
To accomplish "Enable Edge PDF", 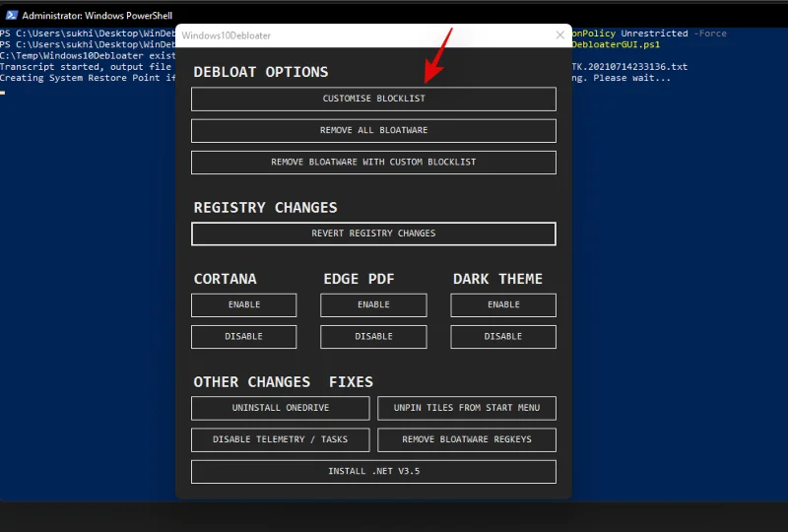I will tap(373, 305).
